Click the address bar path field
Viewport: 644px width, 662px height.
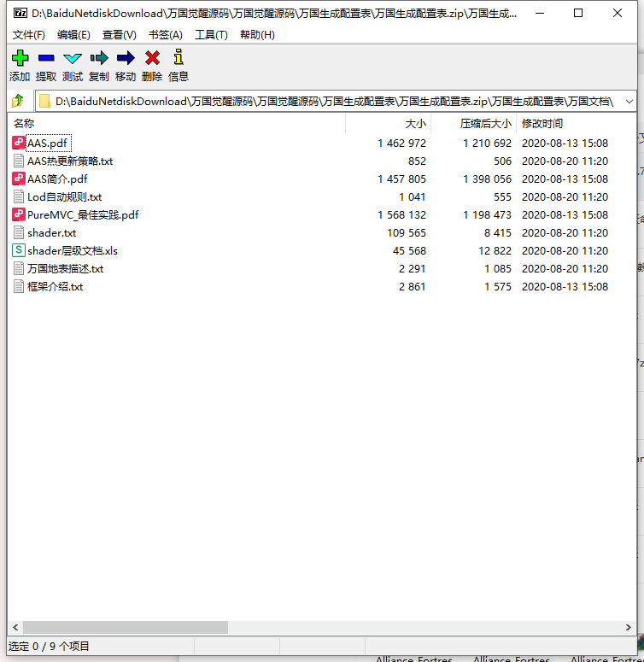(x=333, y=102)
